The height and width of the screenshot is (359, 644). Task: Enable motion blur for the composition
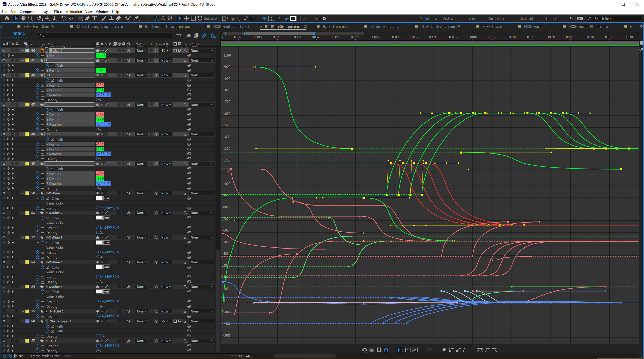coord(204,36)
